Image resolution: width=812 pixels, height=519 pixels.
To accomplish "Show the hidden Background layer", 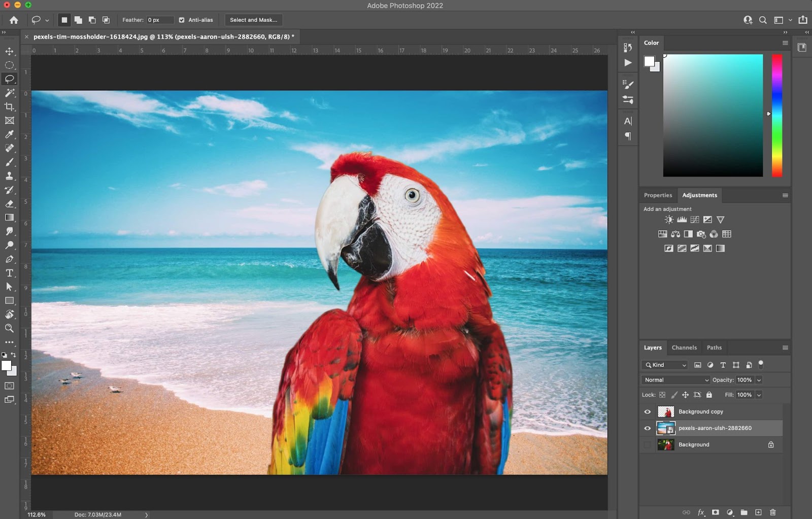I will point(647,445).
